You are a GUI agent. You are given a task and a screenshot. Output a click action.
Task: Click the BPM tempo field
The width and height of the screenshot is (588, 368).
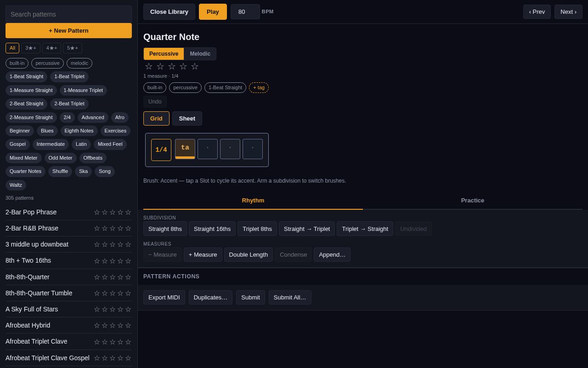[245, 12]
